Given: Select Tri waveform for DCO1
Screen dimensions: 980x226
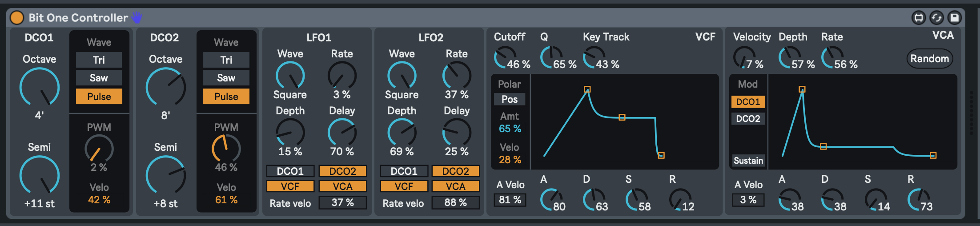Looking at the screenshot, I should coord(99,60).
